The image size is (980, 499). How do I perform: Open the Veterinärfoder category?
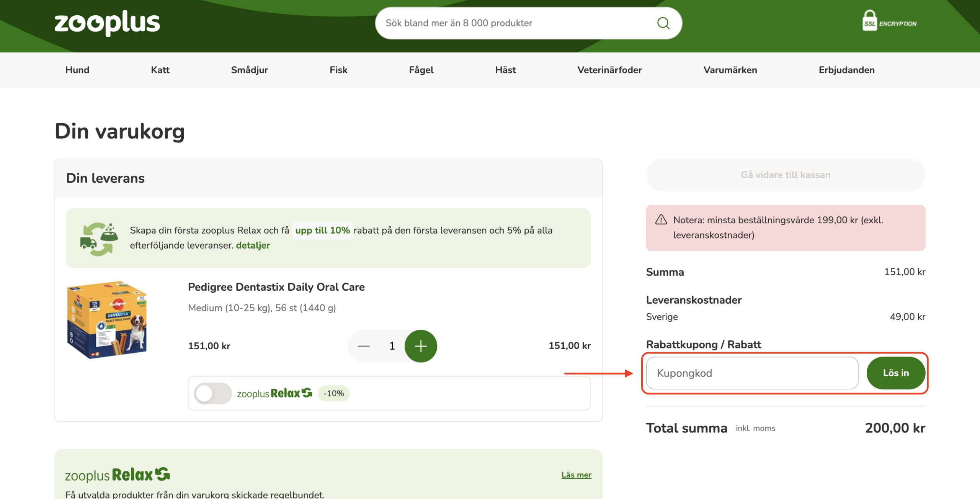(609, 70)
